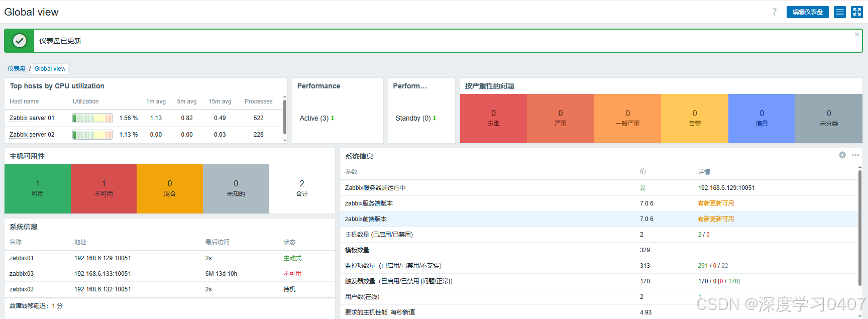Click the 主机数量 (已启用/已禁用) row

[599, 235]
